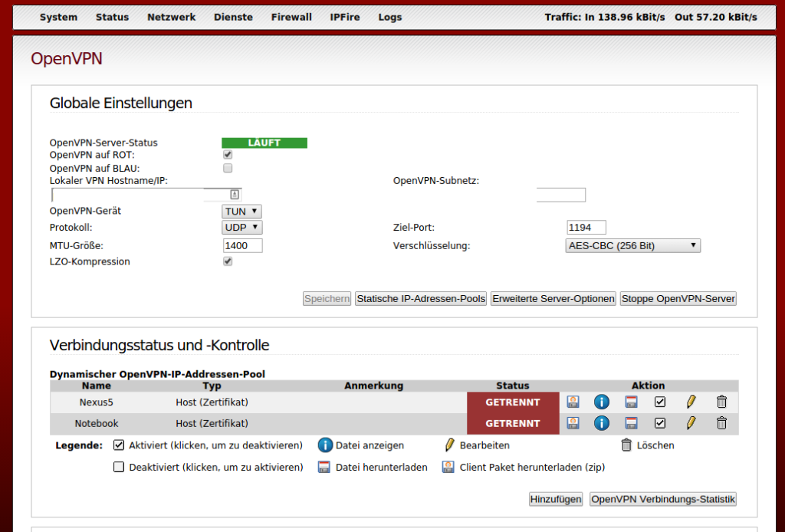Download client package zip for Nexus5

pos(573,402)
